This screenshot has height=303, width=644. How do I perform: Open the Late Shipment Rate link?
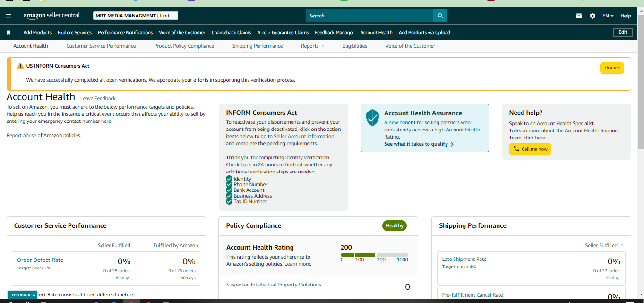point(464,259)
